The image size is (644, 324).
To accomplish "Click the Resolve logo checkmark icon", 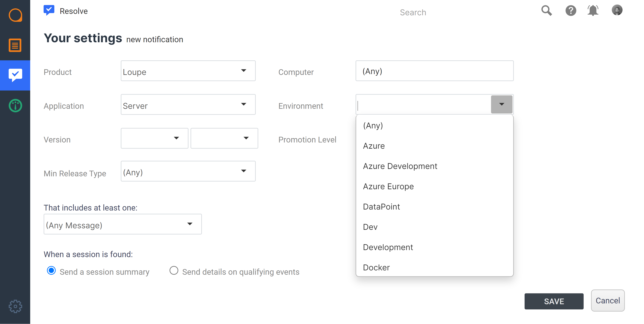I will tap(49, 11).
